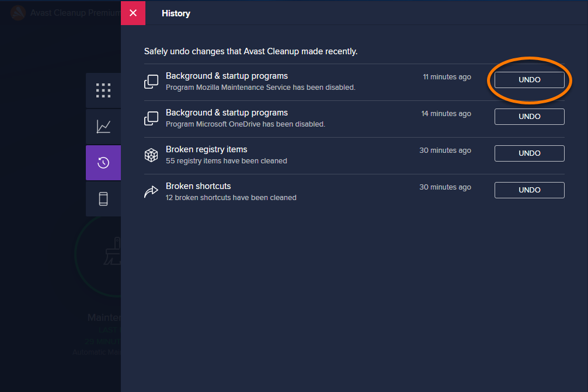
Task: Click the Mozilla Maintenance Service row's programs icon
Action: (x=151, y=82)
